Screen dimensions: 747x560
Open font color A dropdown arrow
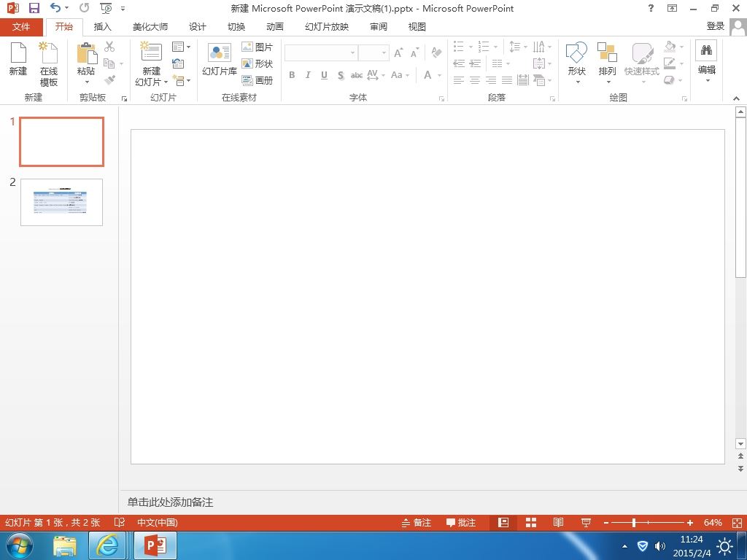click(x=439, y=75)
